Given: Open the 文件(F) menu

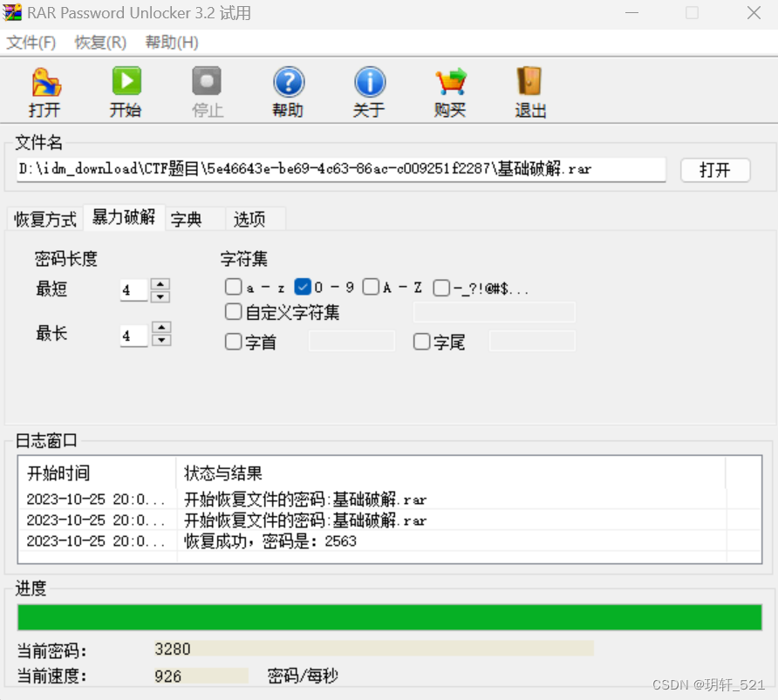Looking at the screenshot, I should 31,43.
